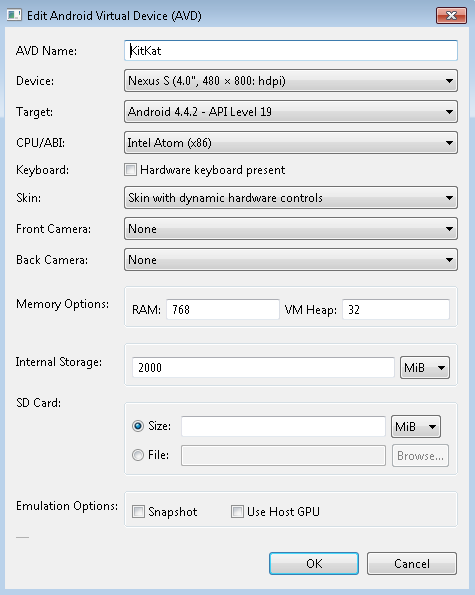Open the CPU/ABI Intel Atom dropdown

point(291,143)
